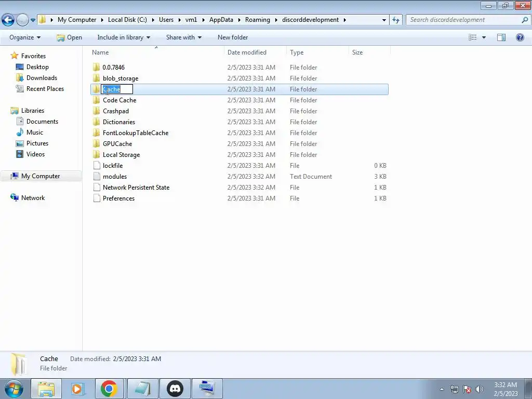Screen dimensions: 532x399
Task: Open the recent pages dropdown arrow
Action: [x=33, y=20]
